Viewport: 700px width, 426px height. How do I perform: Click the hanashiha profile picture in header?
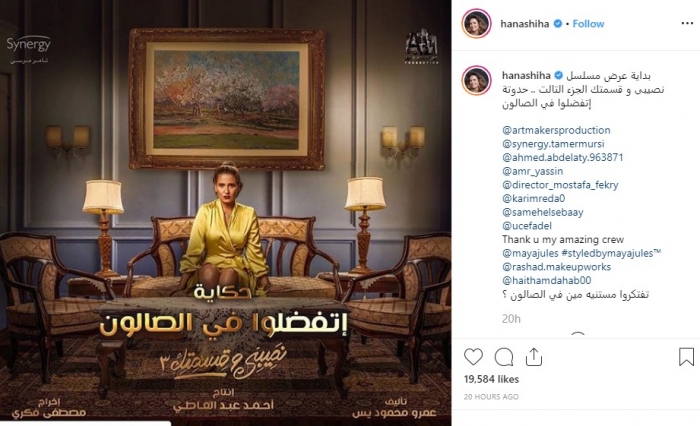[476, 24]
